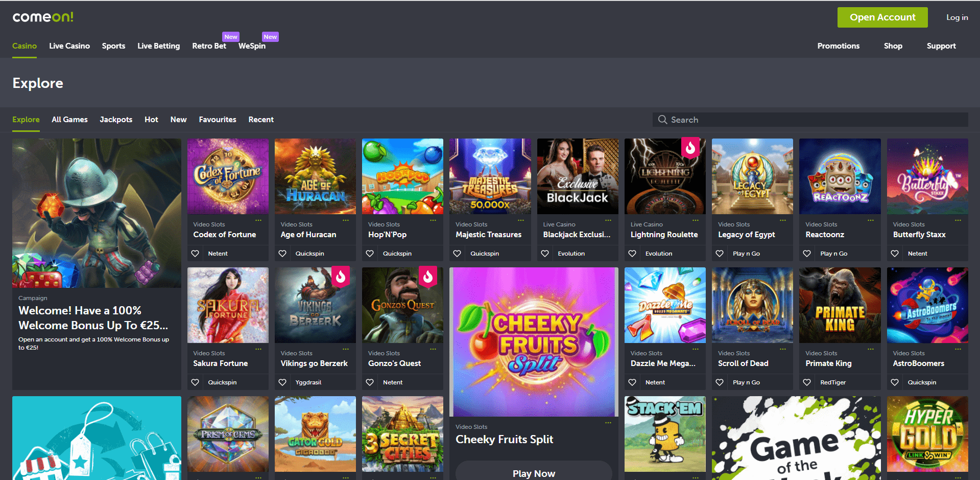Open three-dot menu for Dazzle Me Megaways

(x=696, y=349)
